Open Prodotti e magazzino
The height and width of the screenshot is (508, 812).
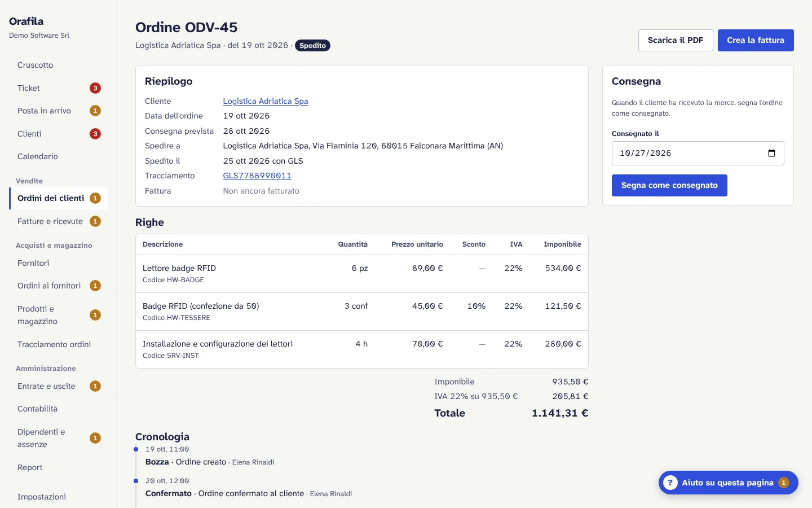pos(59,315)
